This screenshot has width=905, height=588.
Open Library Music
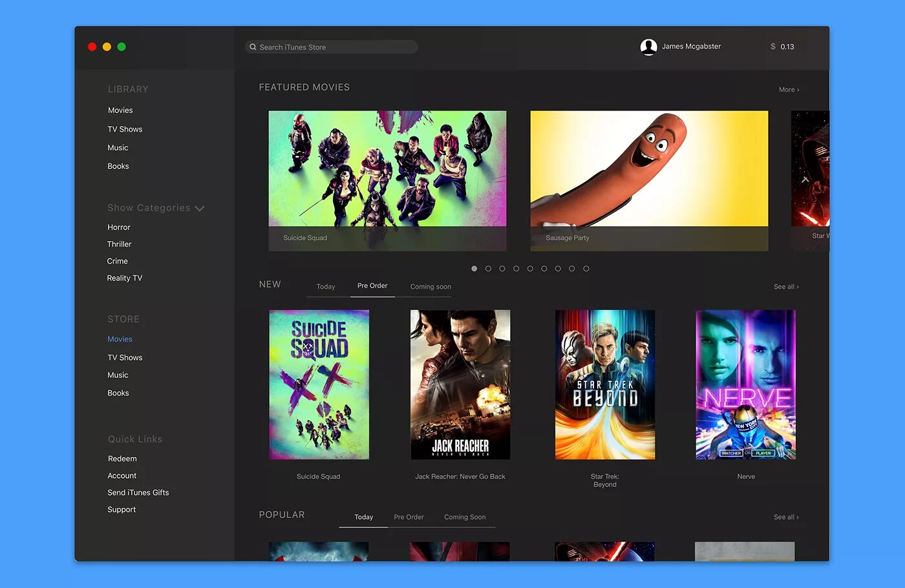pyautogui.click(x=118, y=148)
